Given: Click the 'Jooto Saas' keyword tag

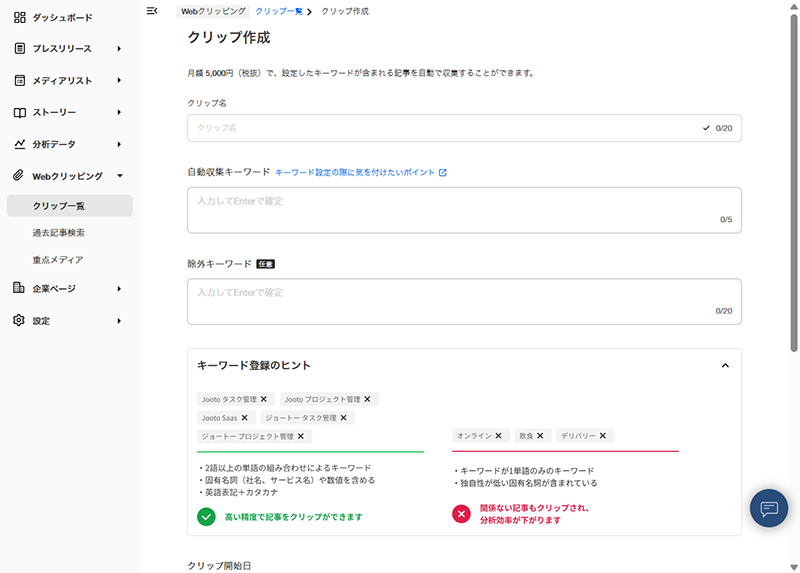Looking at the screenshot, I should (x=226, y=418).
